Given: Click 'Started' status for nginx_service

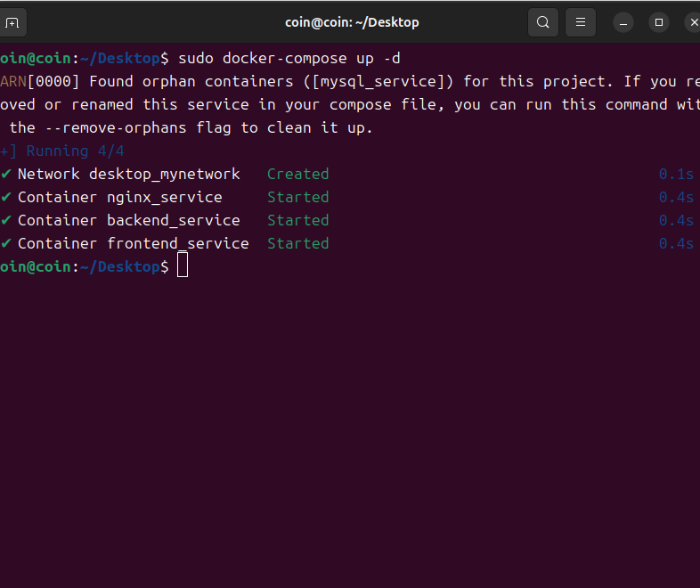Looking at the screenshot, I should 297,198.
